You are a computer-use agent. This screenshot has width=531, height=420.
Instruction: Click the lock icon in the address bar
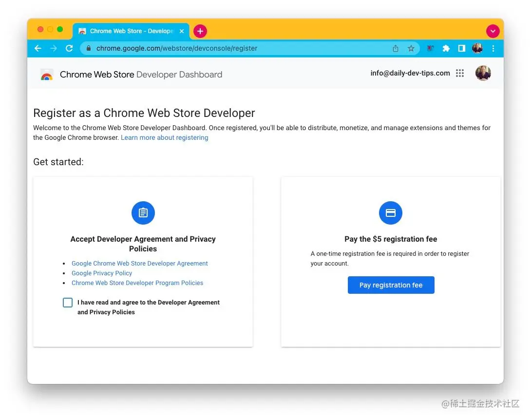89,48
